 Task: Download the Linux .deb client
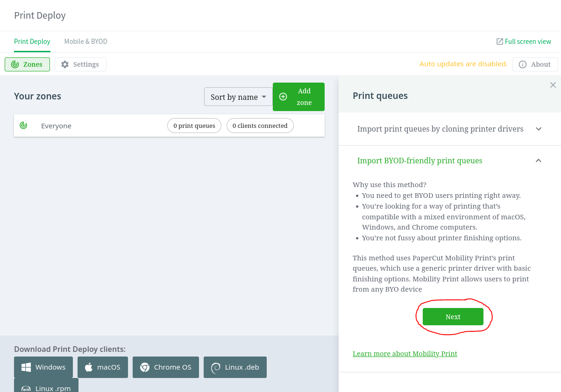click(235, 367)
